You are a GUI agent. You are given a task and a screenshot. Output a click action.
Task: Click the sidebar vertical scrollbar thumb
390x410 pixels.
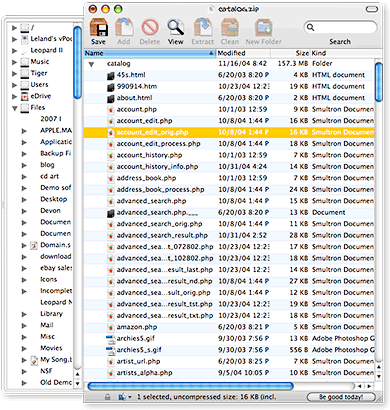point(77,62)
